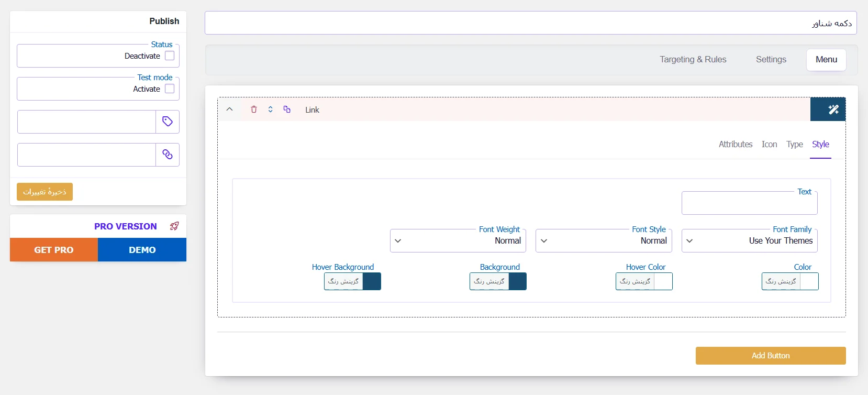868x395 pixels.
Task: Go to the Settings tab
Action: pyautogui.click(x=771, y=60)
